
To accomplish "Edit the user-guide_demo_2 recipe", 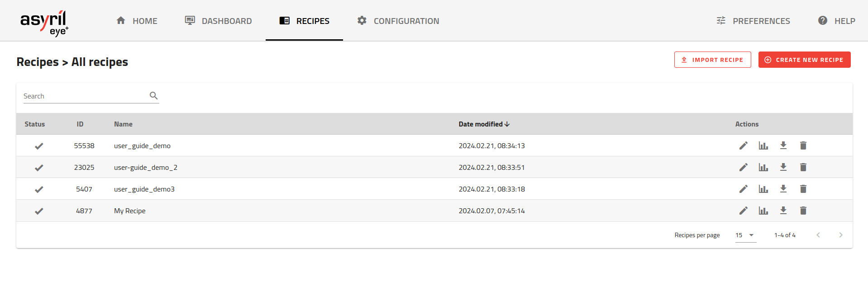I will (x=743, y=167).
